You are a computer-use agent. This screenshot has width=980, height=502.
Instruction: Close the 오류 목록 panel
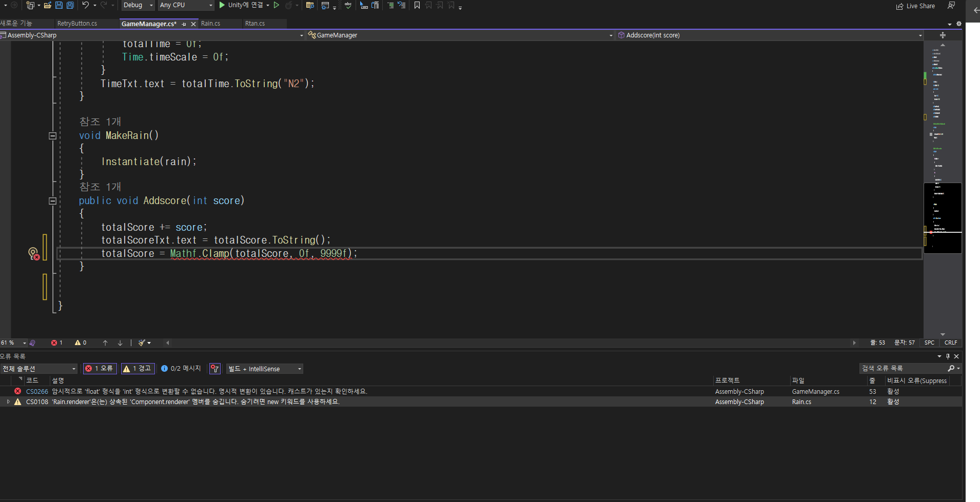(956, 356)
